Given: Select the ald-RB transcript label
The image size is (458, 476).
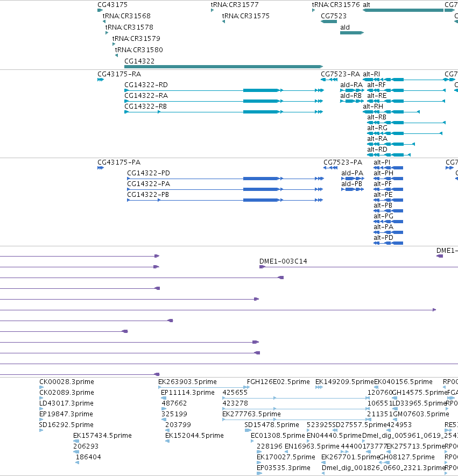Looking at the screenshot, I should pyautogui.click(x=351, y=96).
